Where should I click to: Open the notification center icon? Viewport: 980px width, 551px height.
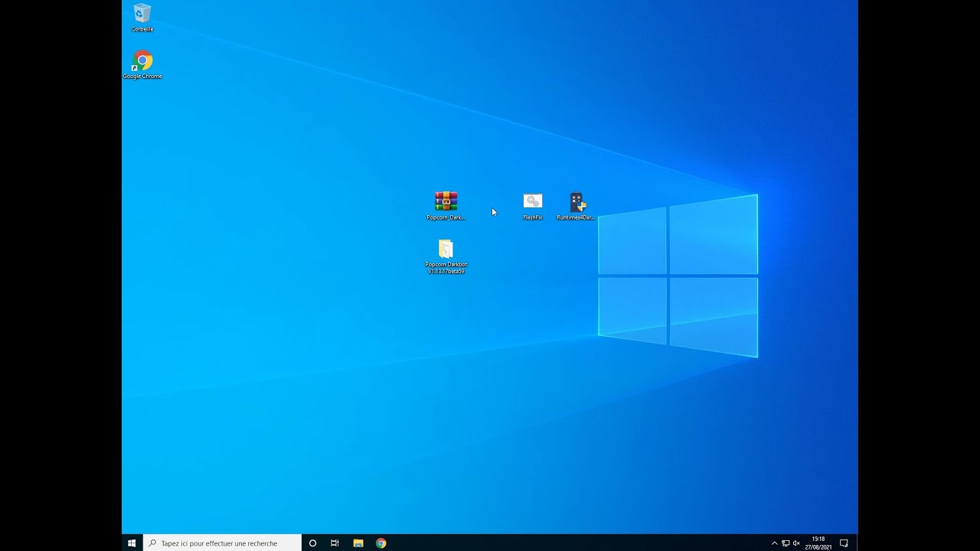[x=844, y=543]
